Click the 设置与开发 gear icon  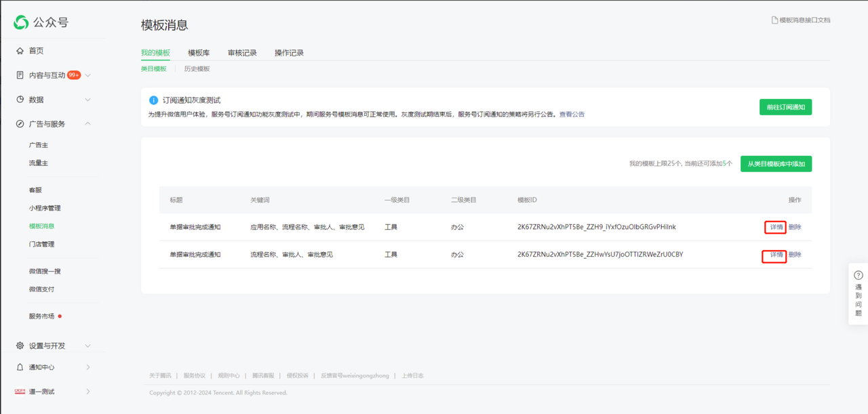20,346
